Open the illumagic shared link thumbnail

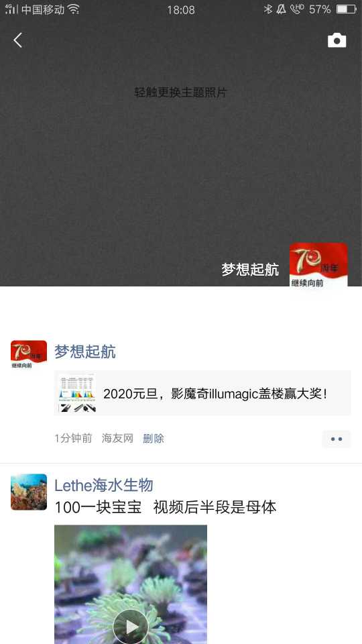click(x=77, y=393)
